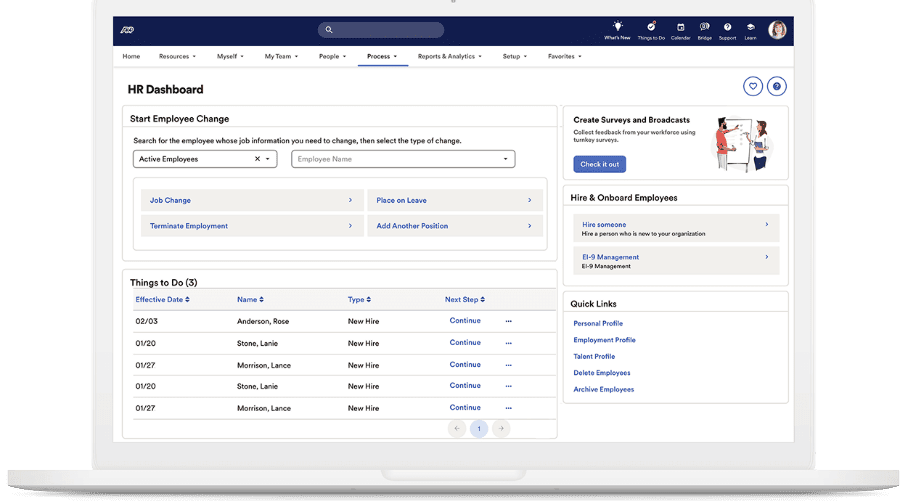
Task: Choose Terminate Employment
Action: 252,226
